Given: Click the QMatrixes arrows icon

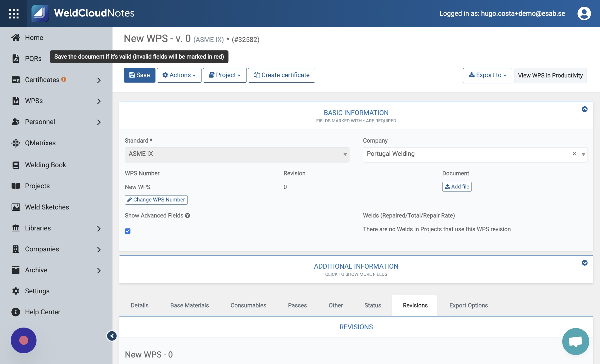Looking at the screenshot, I should tap(15, 143).
